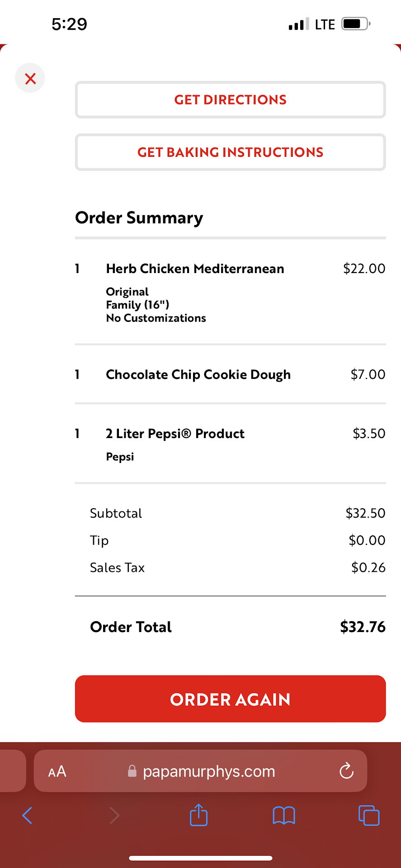The image size is (401, 868).
Task: Tap the padlock icon in address bar
Action: point(132,771)
